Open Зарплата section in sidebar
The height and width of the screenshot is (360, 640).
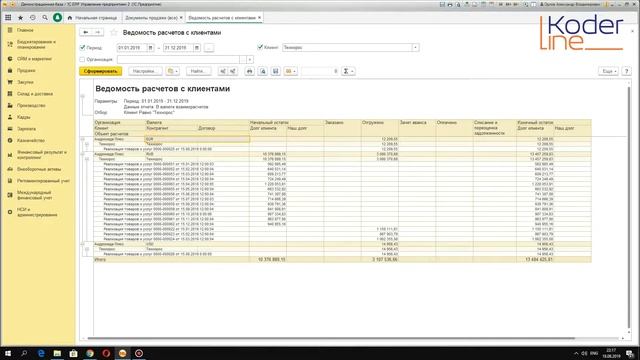pyautogui.click(x=27, y=129)
